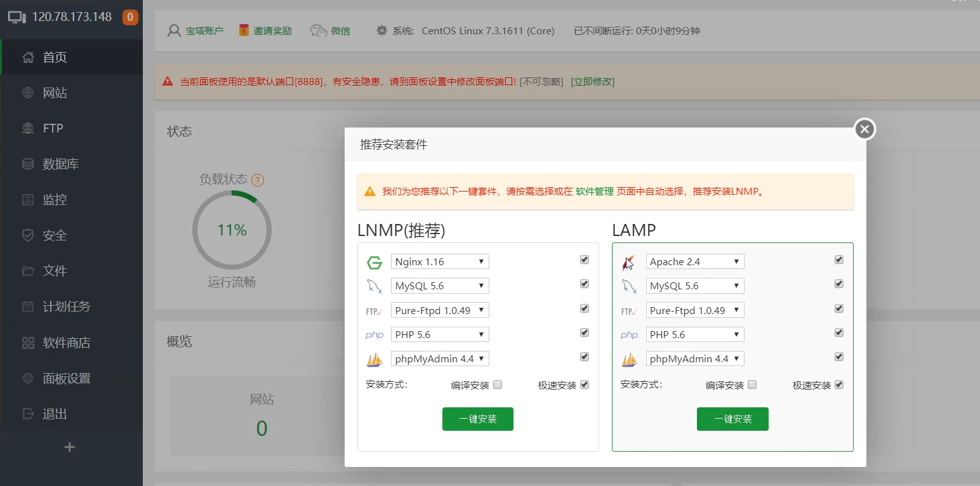Click the PHP logo icon in LNMP
Image resolution: width=980 pixels, height=486 pixels.
tap(374, 335)
